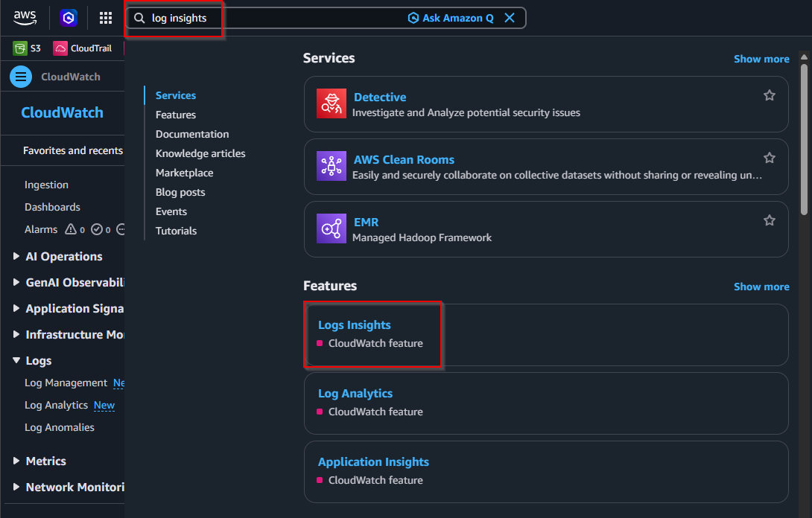Select the Blog posts search category
812x518 pixels.
click(x=180, y=192)
